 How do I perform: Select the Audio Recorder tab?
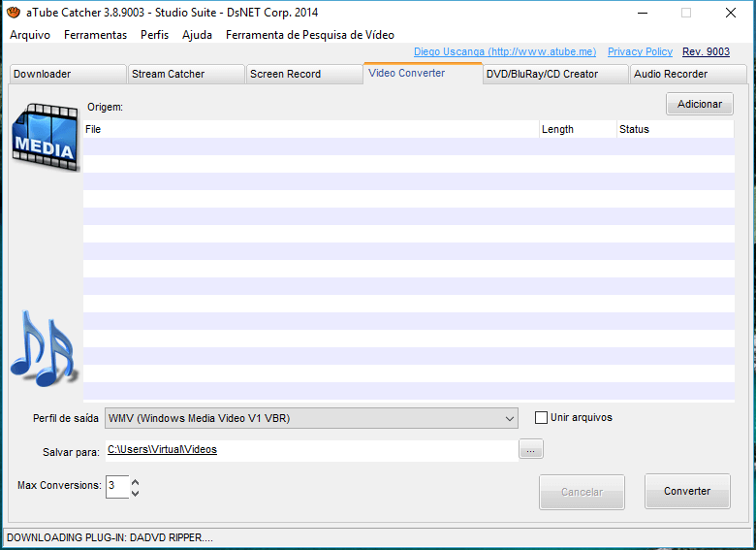point(688,74)
